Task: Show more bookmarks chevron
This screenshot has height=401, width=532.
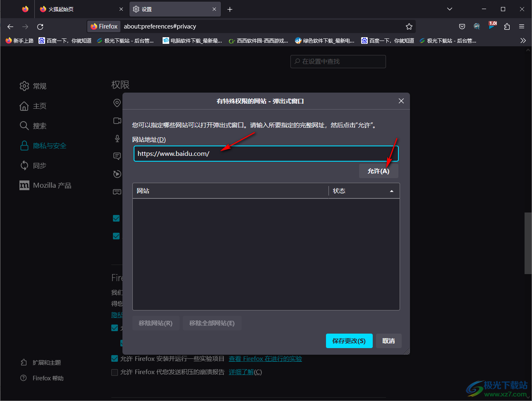Action: (x=523, y=41)
